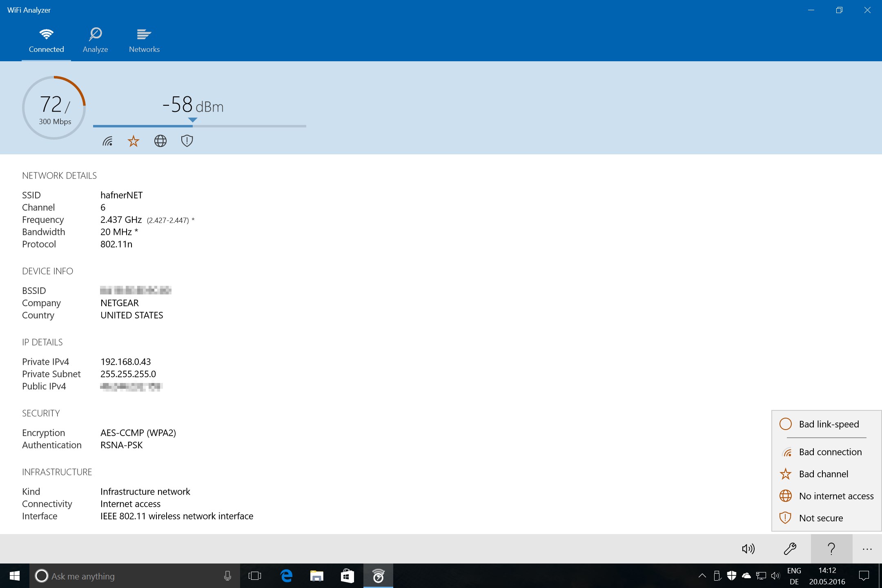Click the bad link-speed legend circle icon
Viewport: 882px width, 588px height.
(785, 424)
